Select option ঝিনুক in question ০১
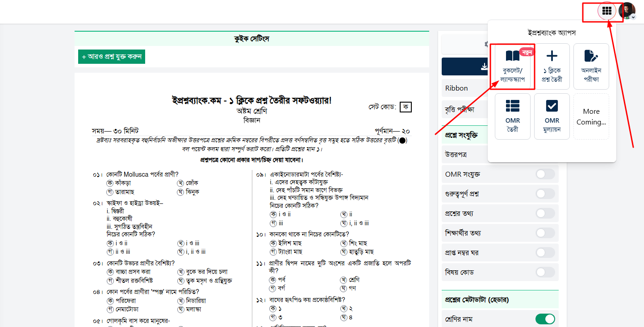The height and width of the screenshot is (327, 644). (x=188, y=192)
